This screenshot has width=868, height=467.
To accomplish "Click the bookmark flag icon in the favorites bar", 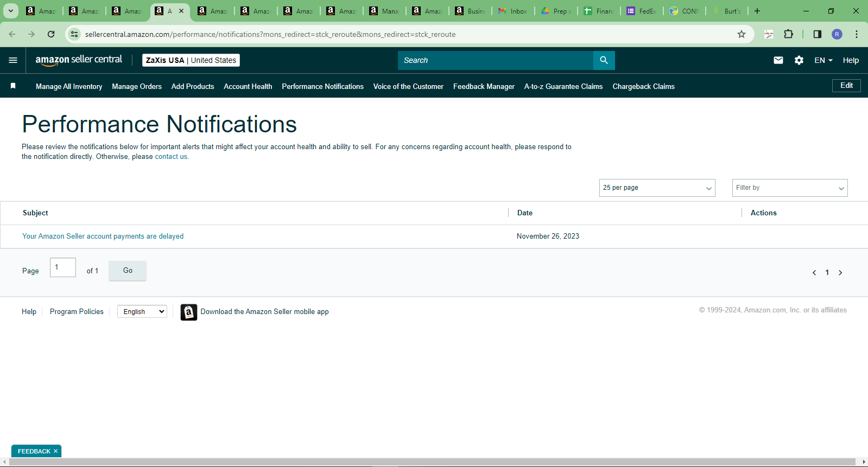I will coord(13,86).
